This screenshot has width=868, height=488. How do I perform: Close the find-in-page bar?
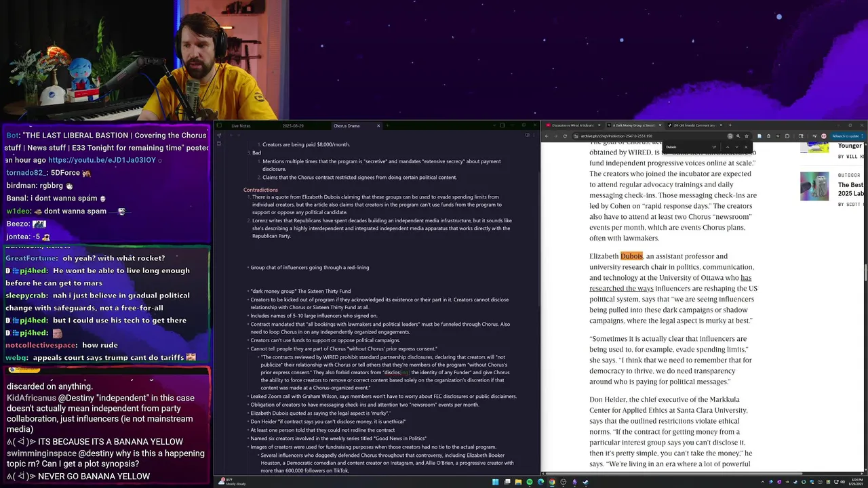(746, 147)
